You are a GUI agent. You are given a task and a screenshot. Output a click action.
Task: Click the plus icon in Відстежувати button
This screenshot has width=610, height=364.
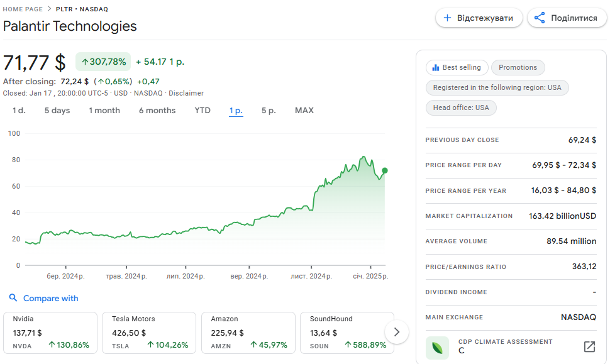pyautogui.click(x=447, y=18)
